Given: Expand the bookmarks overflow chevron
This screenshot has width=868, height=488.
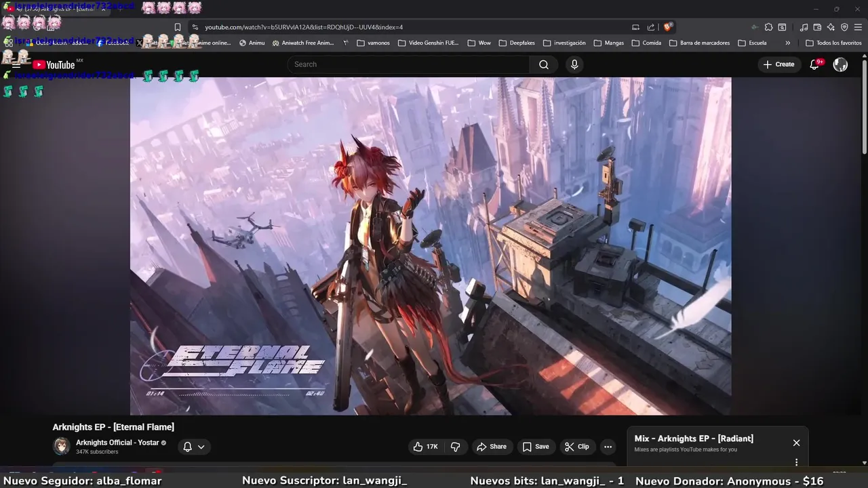Looking at the screenshot, I should click(787, 43).
